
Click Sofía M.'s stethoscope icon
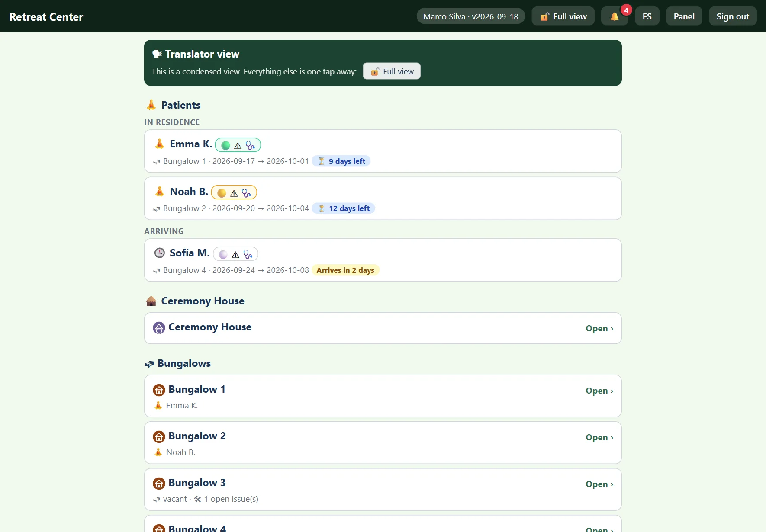tap(248, 255)
